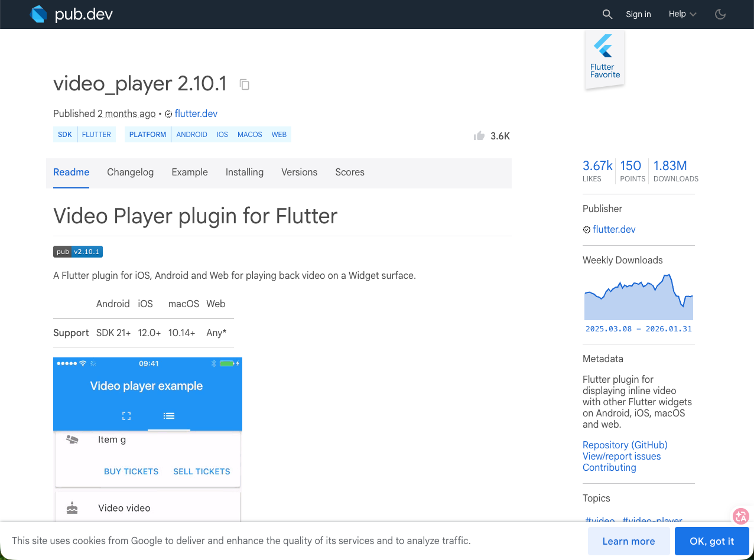Open the Versions tab
Screen dimensions: 754x560
point(299,172)
